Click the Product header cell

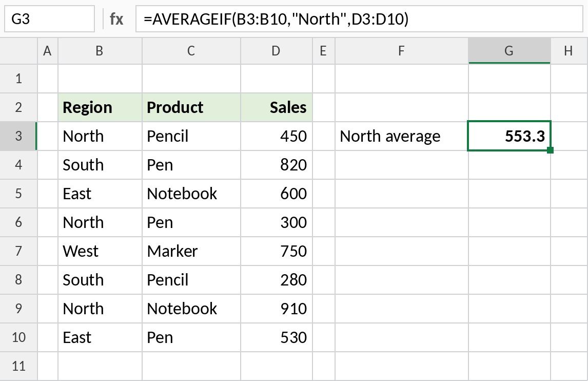191,107
